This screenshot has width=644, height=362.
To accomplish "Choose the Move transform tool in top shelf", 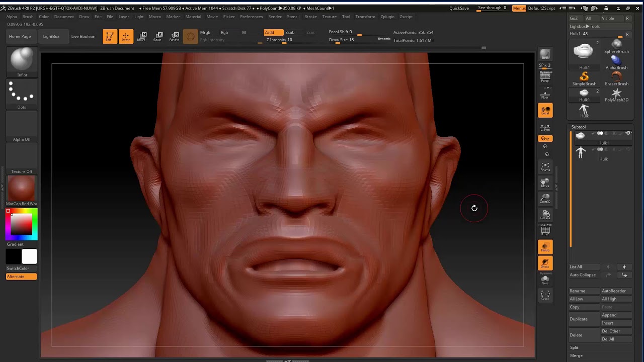I will coord(142,36).
